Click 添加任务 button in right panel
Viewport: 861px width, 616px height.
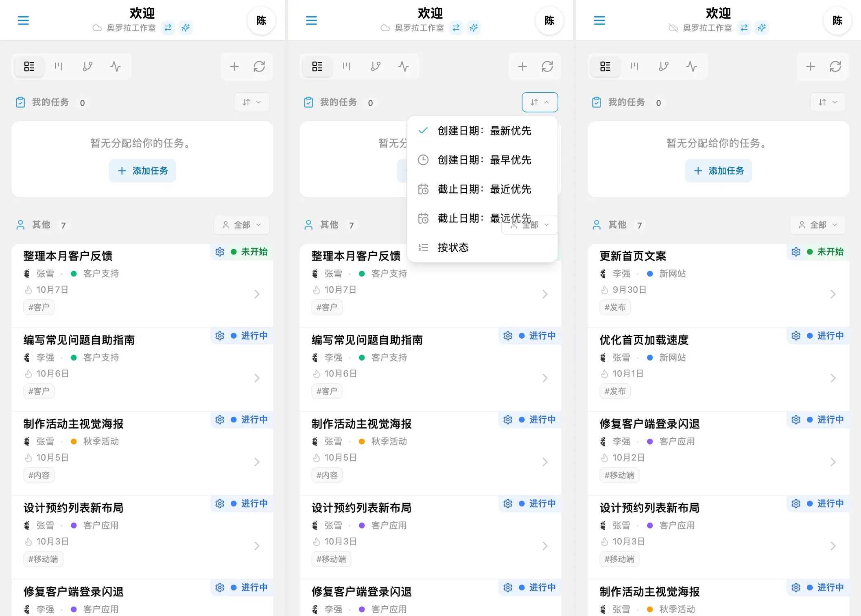pyautogui.click(x=719, y=171)
